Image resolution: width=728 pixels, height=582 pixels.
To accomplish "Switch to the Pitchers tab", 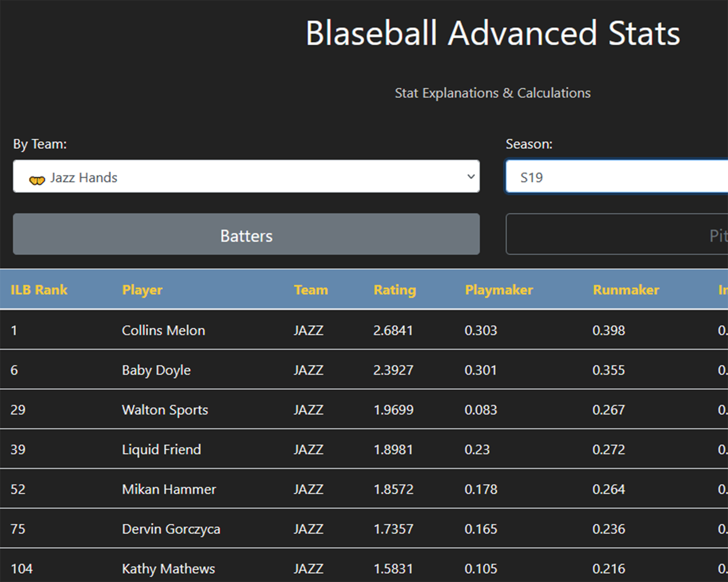I will (616, 235).
